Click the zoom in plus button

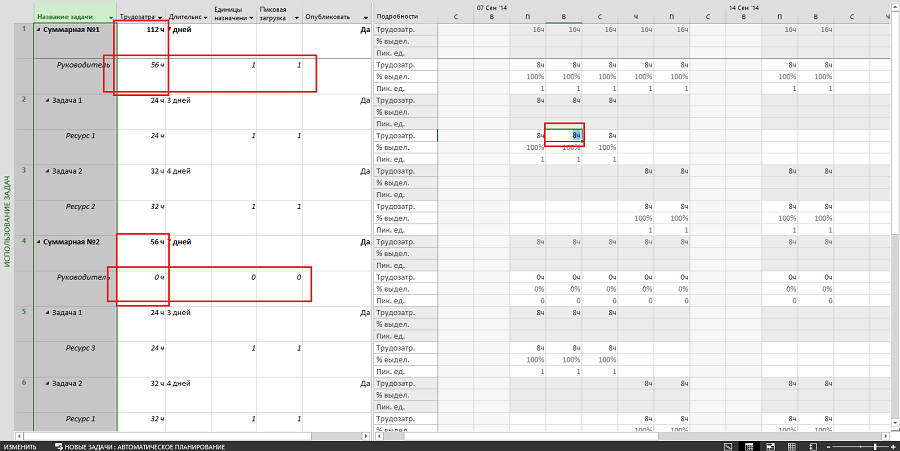[893, 446]
